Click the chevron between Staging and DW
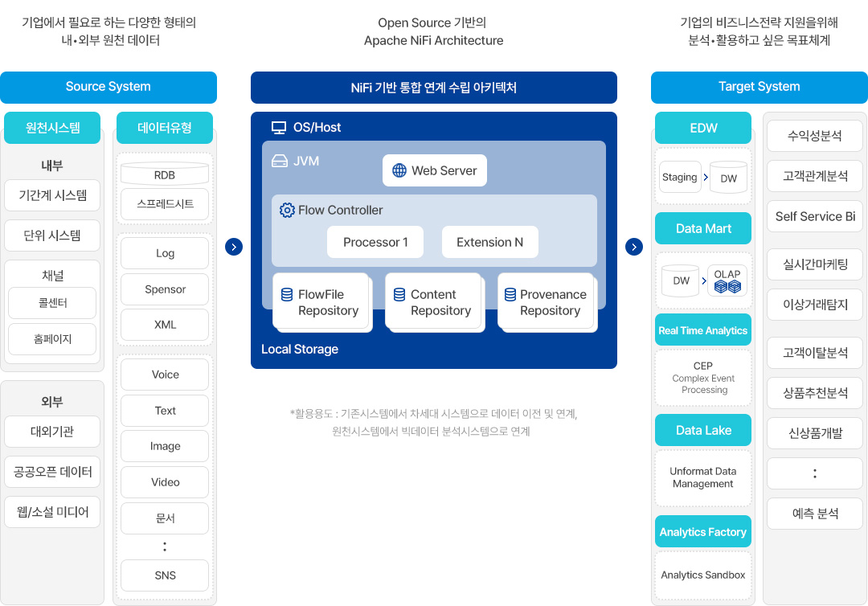The image size is (868, 606). point(706,177)
